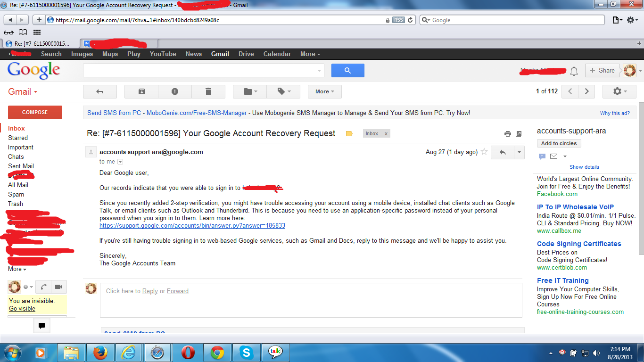Launch Firefox from the taskbar
The height and width of the screenshot is (362, 644).
point(100,352)
